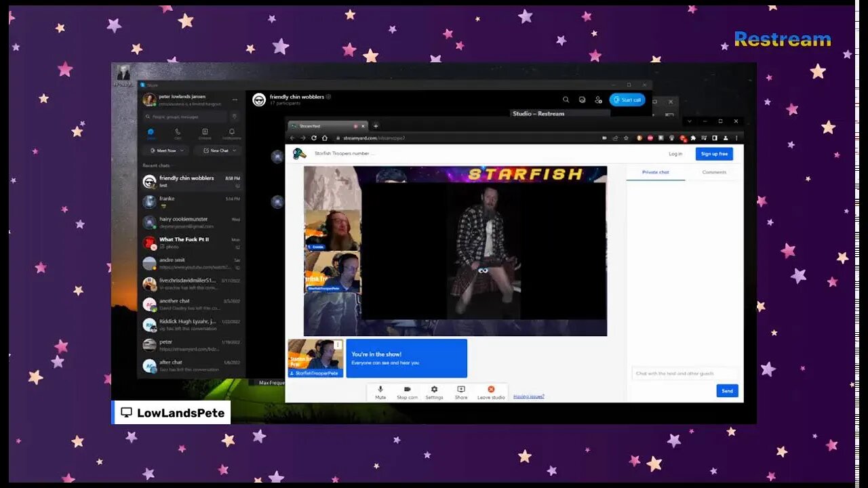Switch to Skype Chats tab
The image size is (868, 488).
click(x=151, y=134)
